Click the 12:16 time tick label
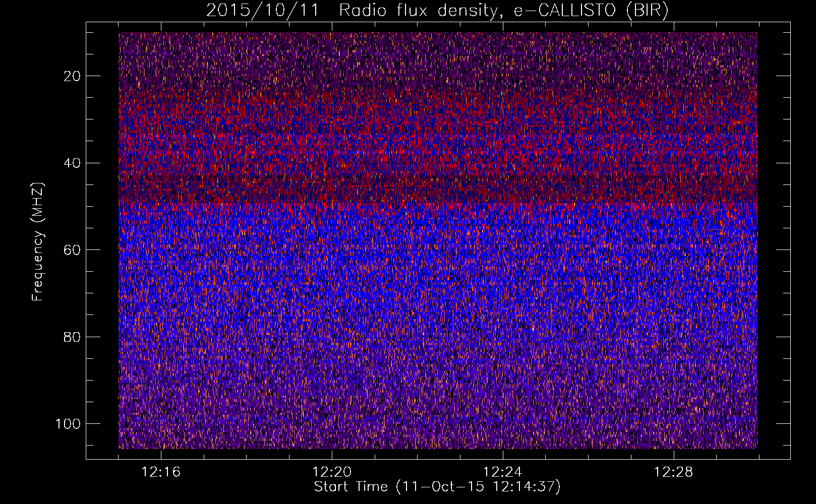The image size is (816, 504). [x=161, y=472]
